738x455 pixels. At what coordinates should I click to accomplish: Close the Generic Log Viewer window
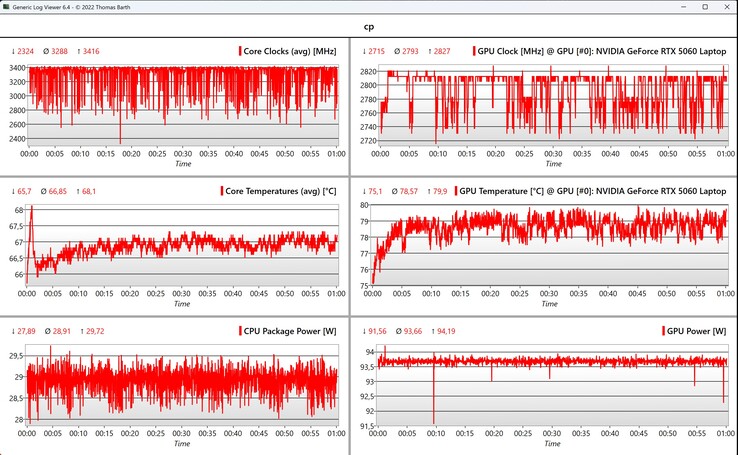click(725, 7)
